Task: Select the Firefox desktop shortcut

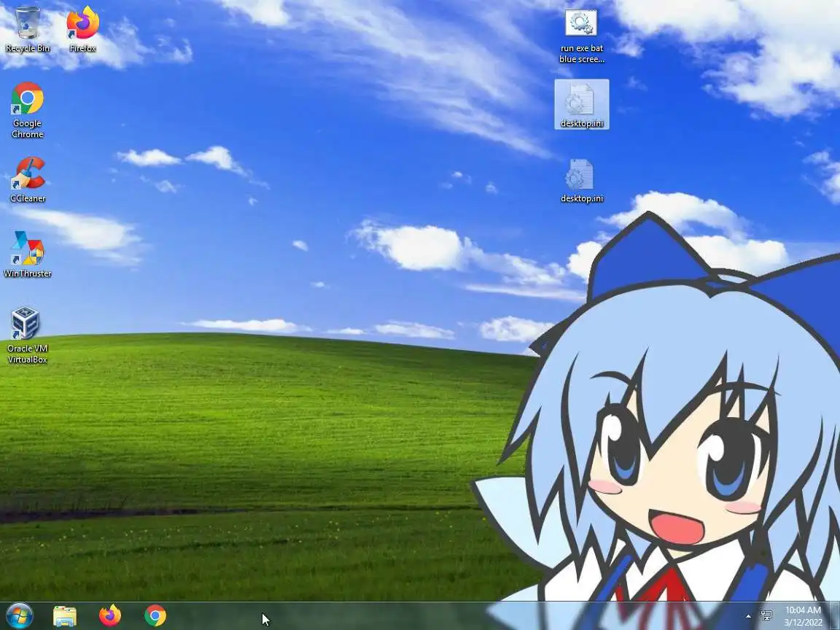Action: (83, 29)
